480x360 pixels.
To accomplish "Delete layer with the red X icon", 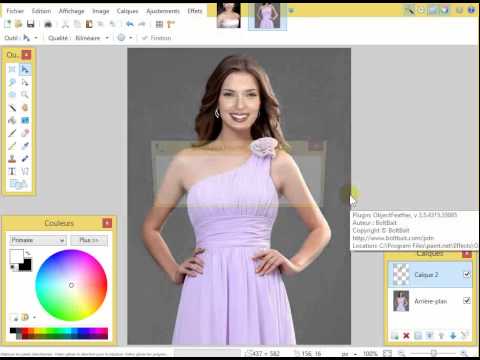I will [406, 335].
